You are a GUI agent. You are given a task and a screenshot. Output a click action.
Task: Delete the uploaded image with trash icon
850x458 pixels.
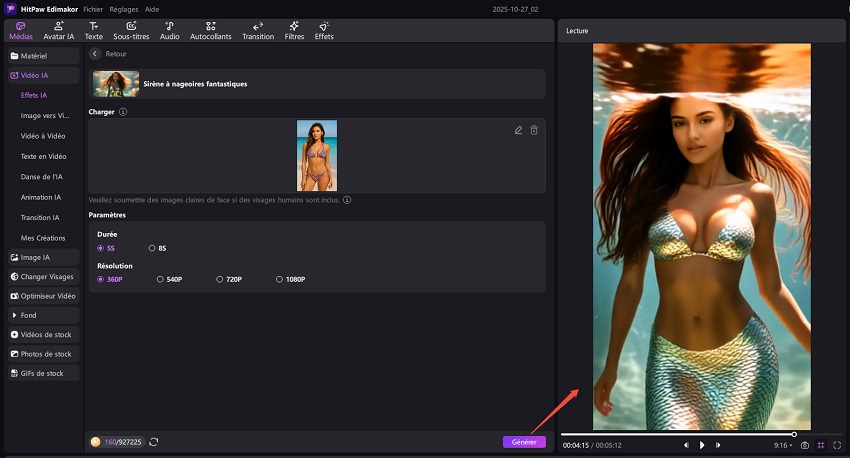tap(534, 130)
